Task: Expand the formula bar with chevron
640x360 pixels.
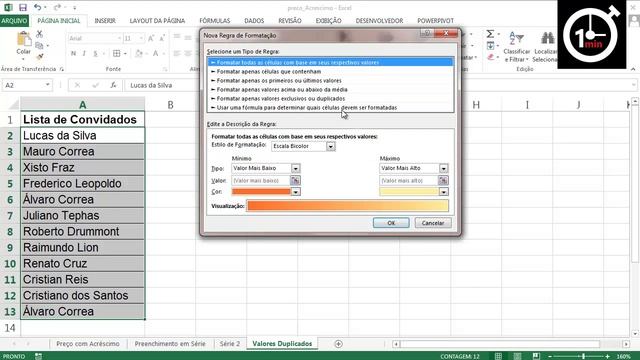Action: point(633,85)
